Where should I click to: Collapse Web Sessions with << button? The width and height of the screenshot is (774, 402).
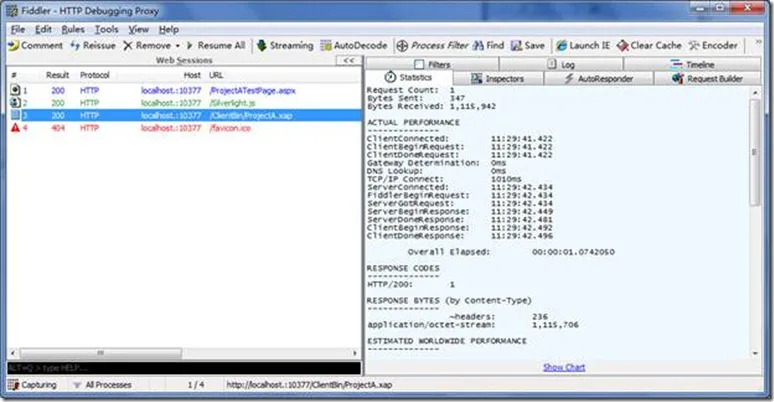point(348,60)
